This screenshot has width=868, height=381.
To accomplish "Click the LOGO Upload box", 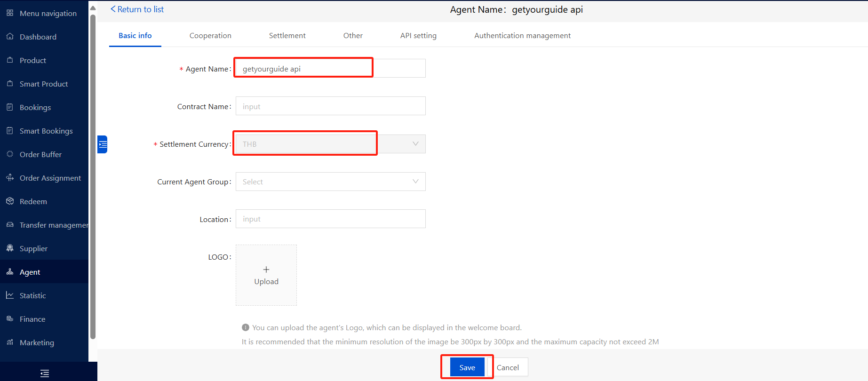I will coord(266,275).
